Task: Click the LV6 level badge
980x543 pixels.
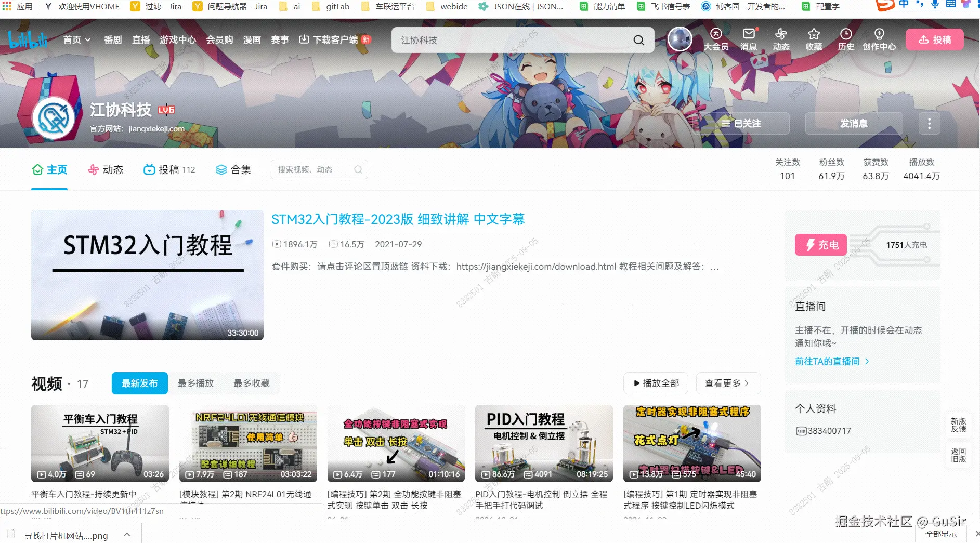Action: coord(166,110)
